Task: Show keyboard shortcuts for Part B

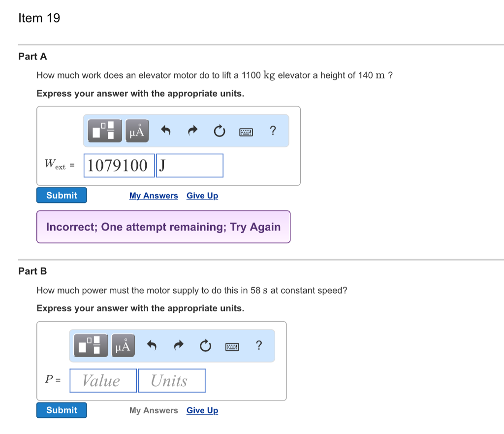Action: coord(232,346)
